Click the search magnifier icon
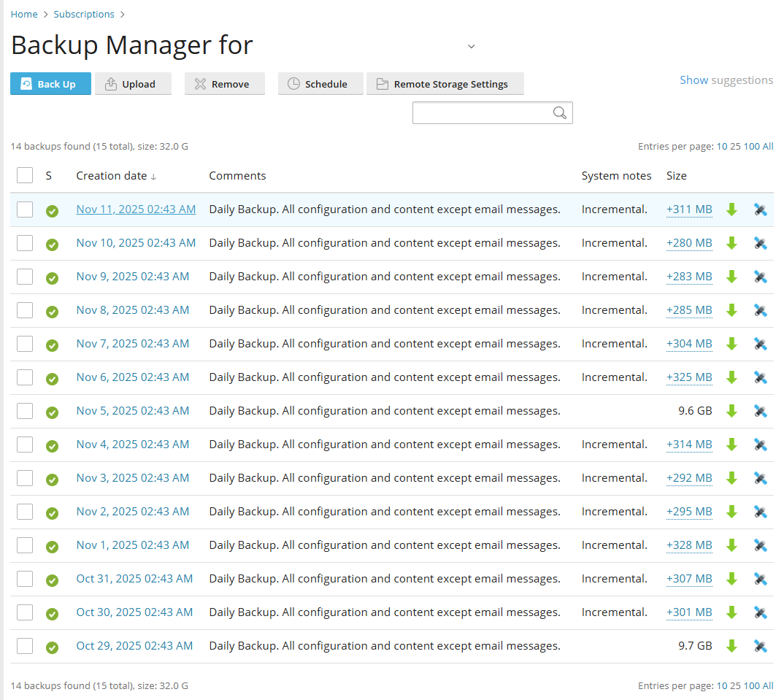Screen dimensions: 784x700 point(560,113)
